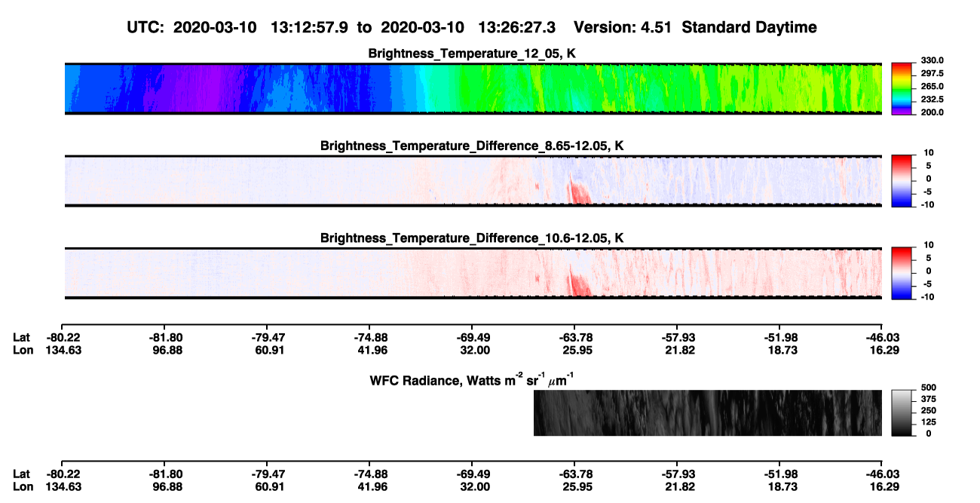
Task: Click Lon 134.63 on the axis below the 10.6-12.05 panel
Action: click(65, 350)
